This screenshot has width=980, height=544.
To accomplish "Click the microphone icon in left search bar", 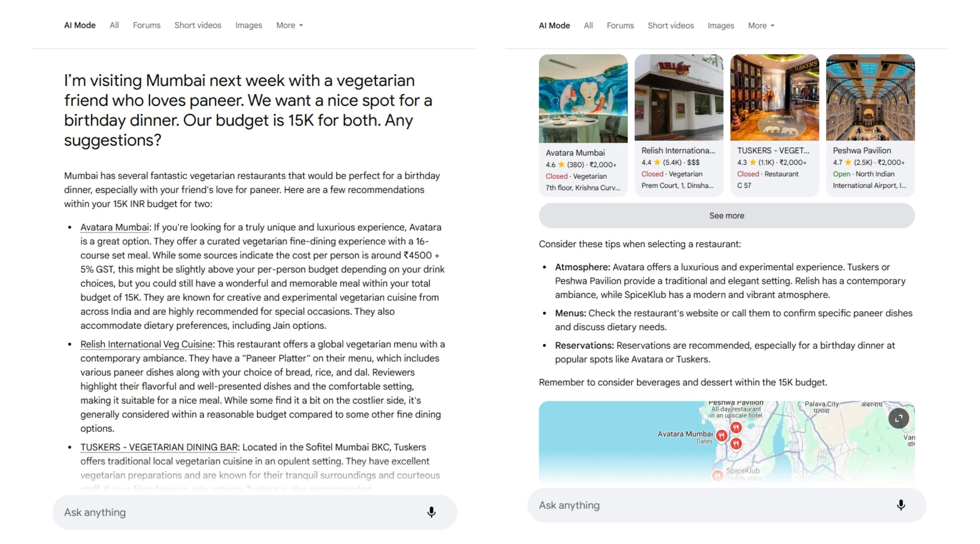I will coord(431,512).
